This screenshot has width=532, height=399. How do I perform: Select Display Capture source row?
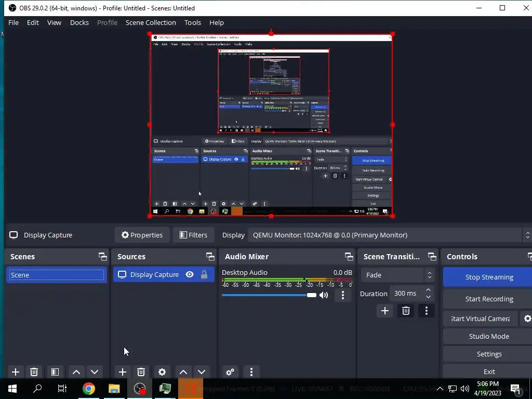coord(164,274)
